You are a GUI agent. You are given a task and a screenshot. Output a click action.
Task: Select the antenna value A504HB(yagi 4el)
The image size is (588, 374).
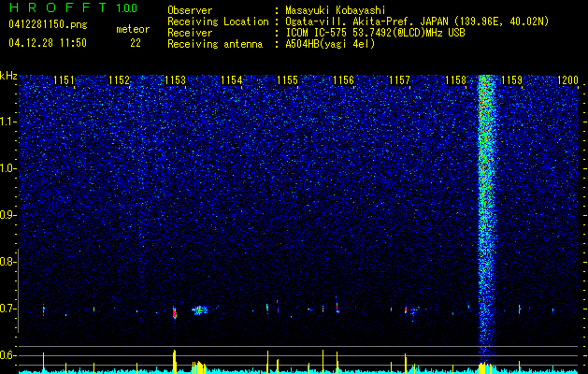coord(330,45)
